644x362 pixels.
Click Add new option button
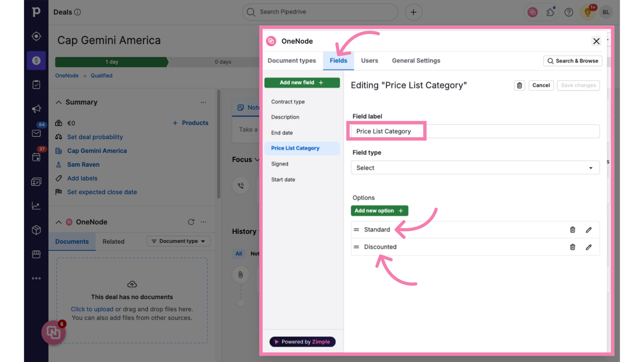(379, 210)
